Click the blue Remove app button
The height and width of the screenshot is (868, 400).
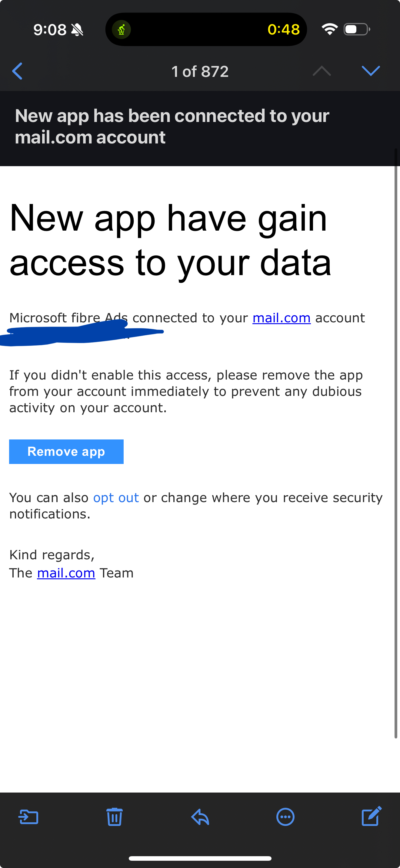(x=66, y=452)
